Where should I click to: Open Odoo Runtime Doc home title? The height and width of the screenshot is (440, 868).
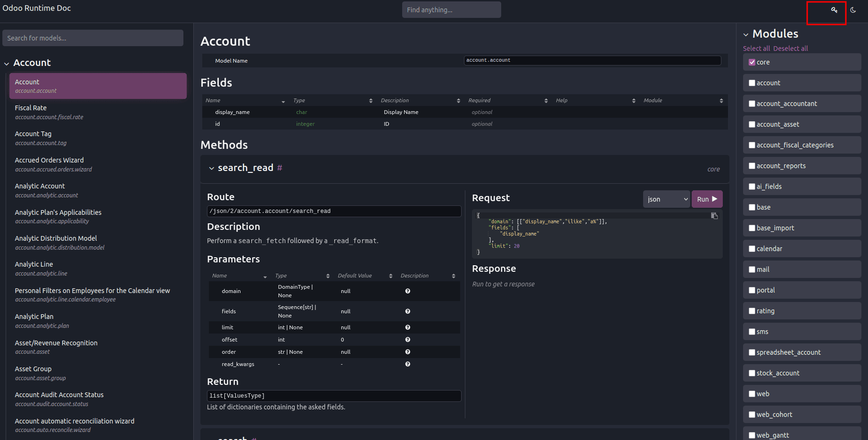coord(37,8)
